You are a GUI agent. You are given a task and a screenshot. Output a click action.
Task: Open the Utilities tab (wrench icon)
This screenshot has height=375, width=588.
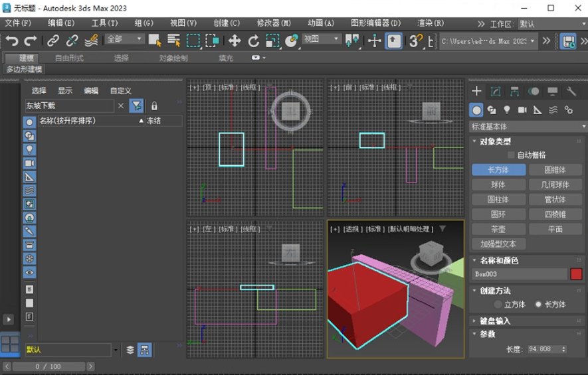point(571,91)
